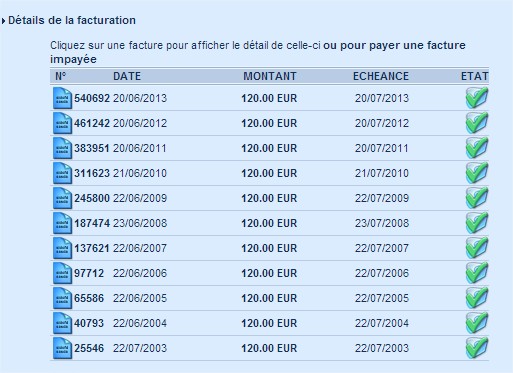Click the ECHEANCE column header
This screenshot has height=373, width=513.
(x=381, y=76)
